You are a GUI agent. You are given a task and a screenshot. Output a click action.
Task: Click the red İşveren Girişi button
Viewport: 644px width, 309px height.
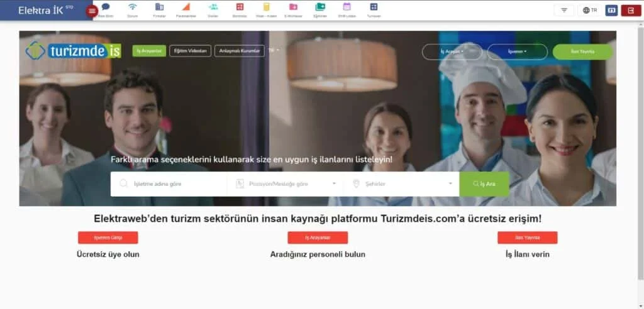[108, 237]
